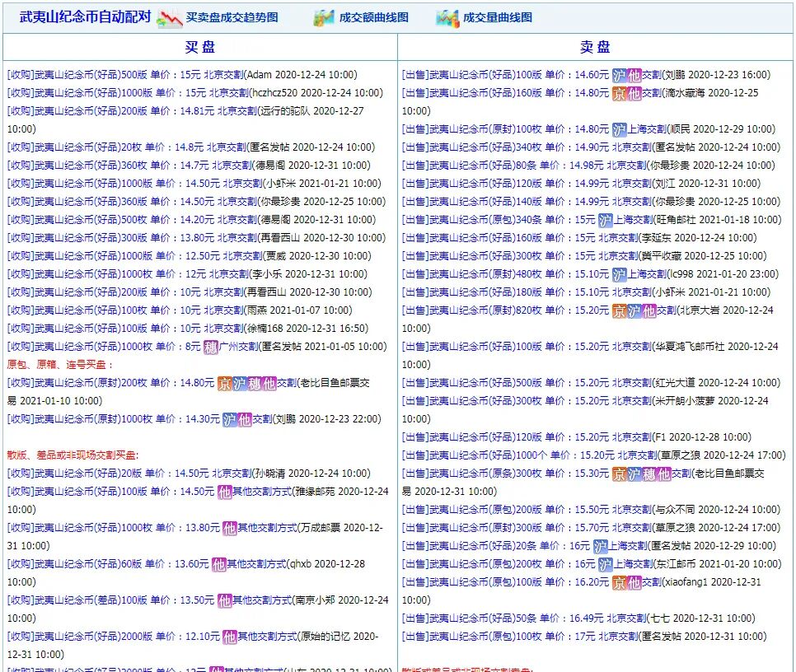Click 成交量曲线图 link text
This screenshot has height=672, width=796.
(x=498, y=17)
